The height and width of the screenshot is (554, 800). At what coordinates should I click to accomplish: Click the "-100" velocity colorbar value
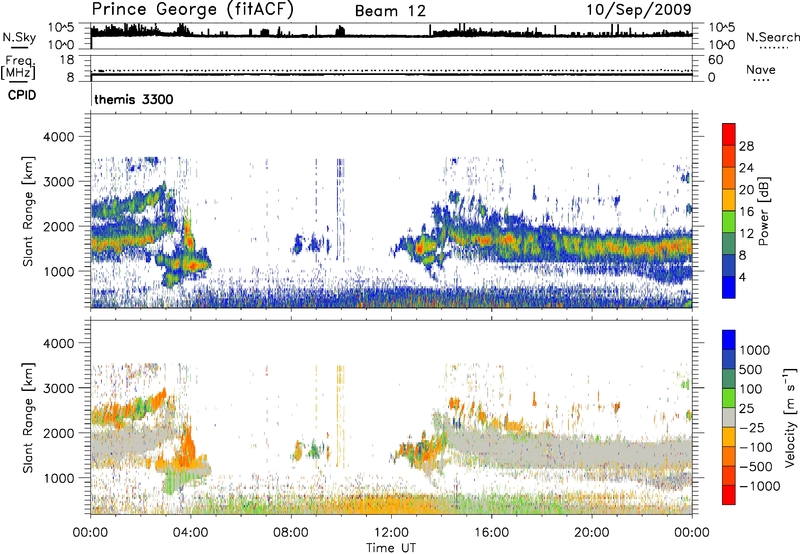[x=756, y=447]
